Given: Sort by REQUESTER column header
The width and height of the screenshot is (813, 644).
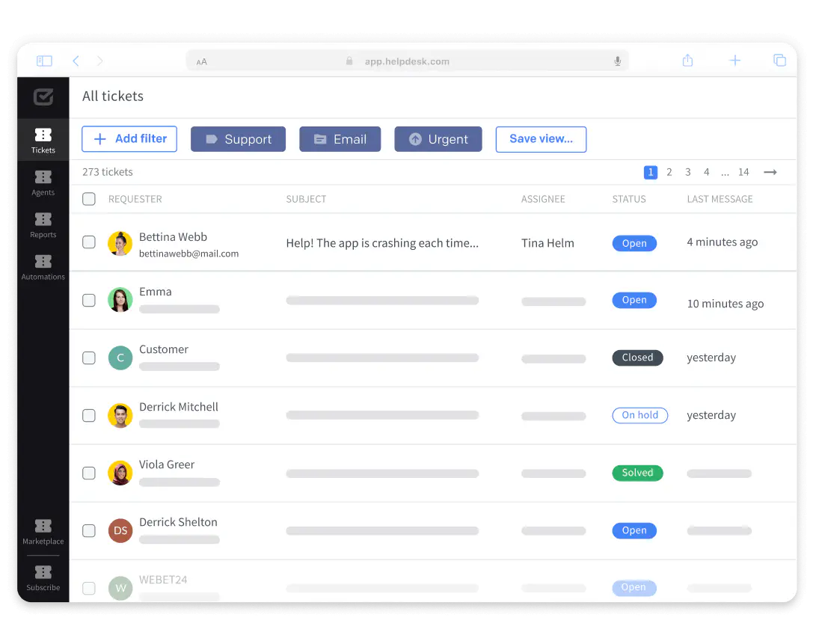Looking at the screenshot, I should click(135, 199).
